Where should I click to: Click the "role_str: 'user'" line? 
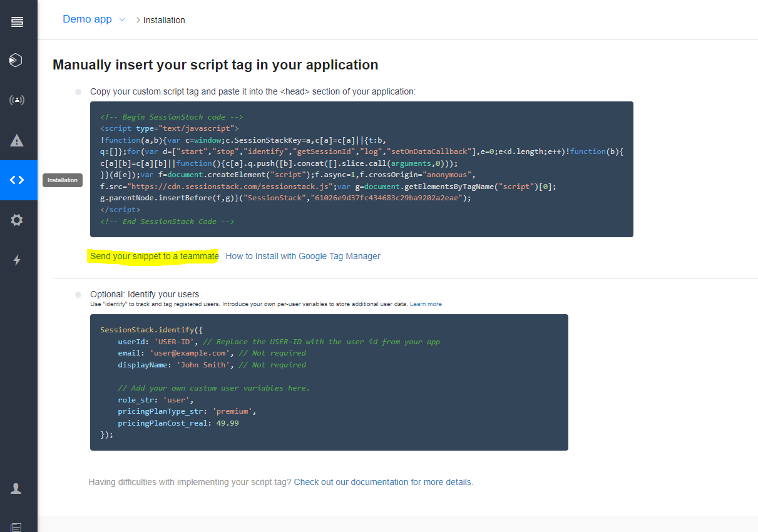(156, 400)
